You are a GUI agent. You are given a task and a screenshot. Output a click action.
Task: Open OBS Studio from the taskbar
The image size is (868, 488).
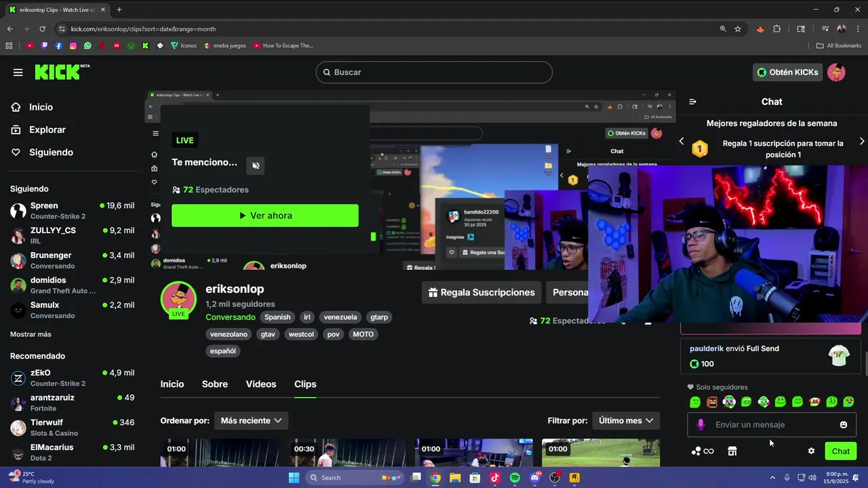(555, 478)
